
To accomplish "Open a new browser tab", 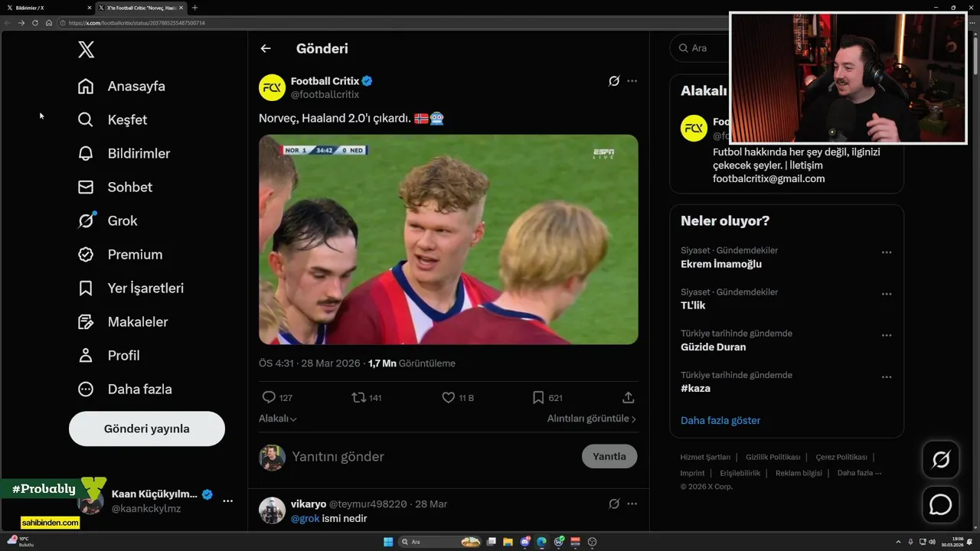I will [194, 8].
